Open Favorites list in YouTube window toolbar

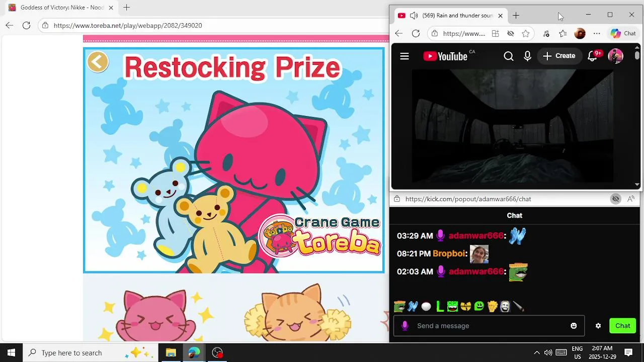563,34
